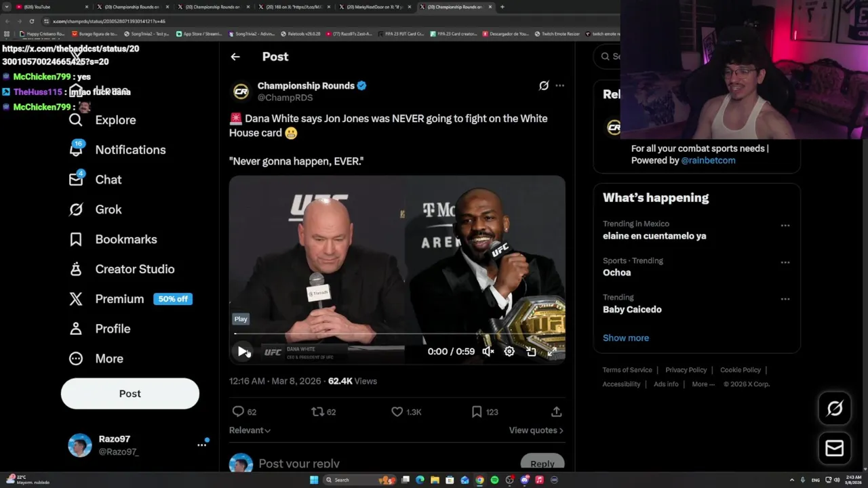Open trend 'elaine en cuentamelo ya'
This screenshot has width=868, height=488.
(654, 236)
